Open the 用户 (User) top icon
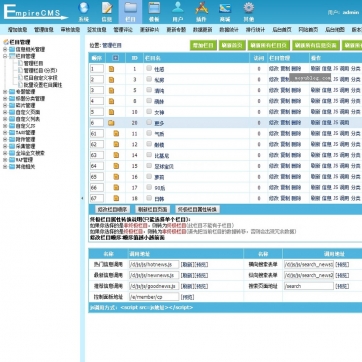This screenshot has width=362, height=362. [x=178, y=11]
